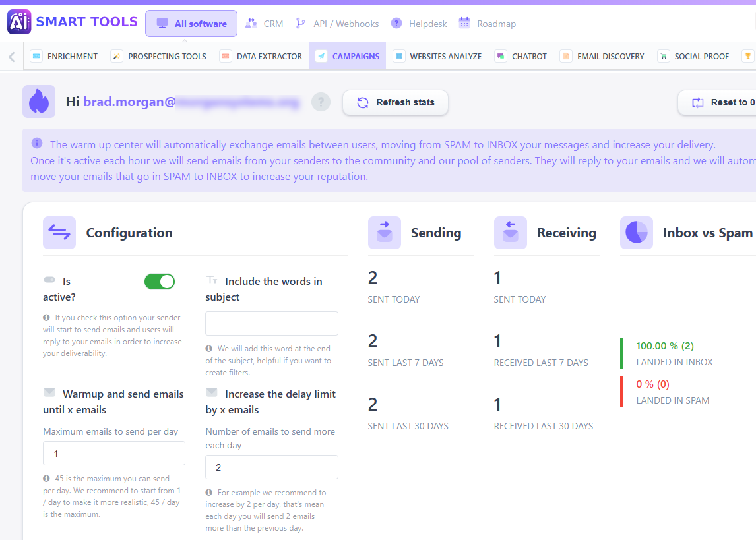Viewport: 756px width, 540px height.
Task: Click the Enrichment tab icon
Action: [36, 56]
